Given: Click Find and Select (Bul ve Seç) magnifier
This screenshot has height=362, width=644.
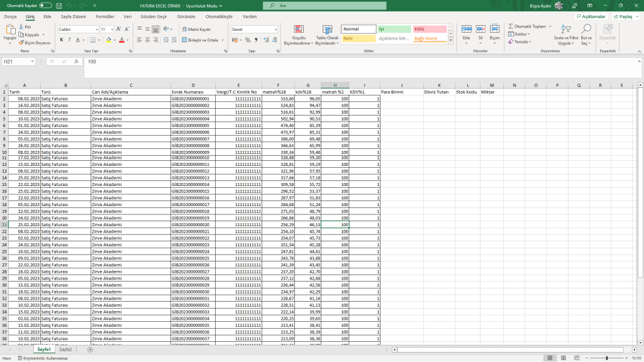Looking at the screenshot, I should pos(586,35).
